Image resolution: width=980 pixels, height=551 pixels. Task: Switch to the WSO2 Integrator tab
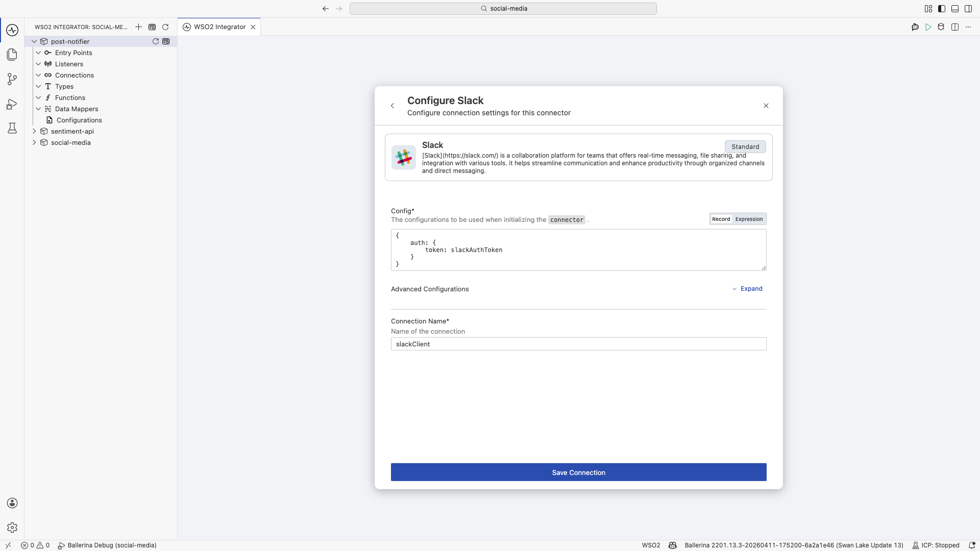(x=219, y=27)
